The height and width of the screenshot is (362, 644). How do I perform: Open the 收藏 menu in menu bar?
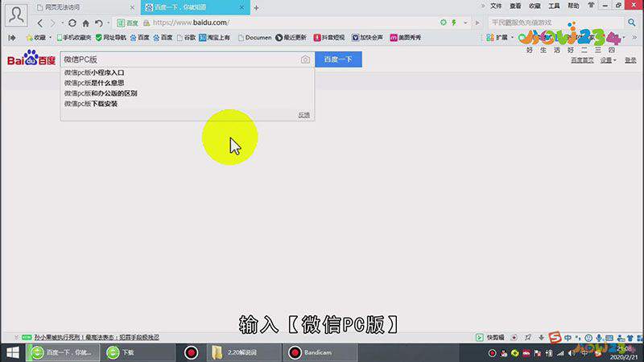535,6
